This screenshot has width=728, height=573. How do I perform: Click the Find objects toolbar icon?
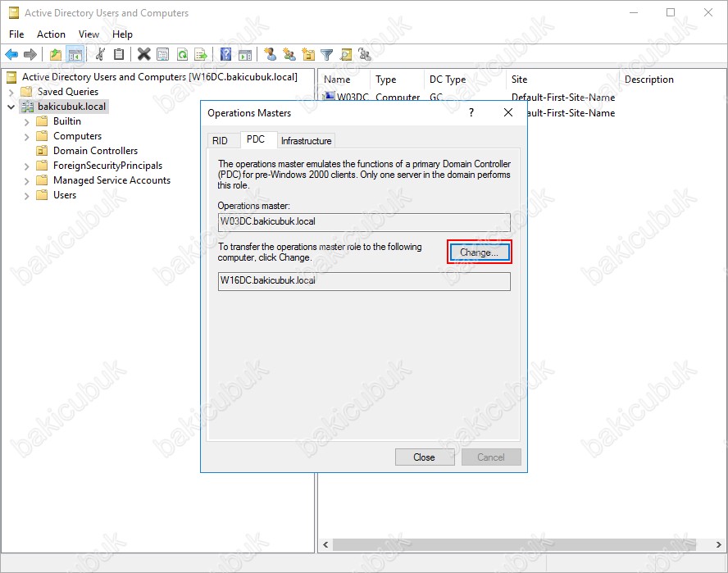346,55
